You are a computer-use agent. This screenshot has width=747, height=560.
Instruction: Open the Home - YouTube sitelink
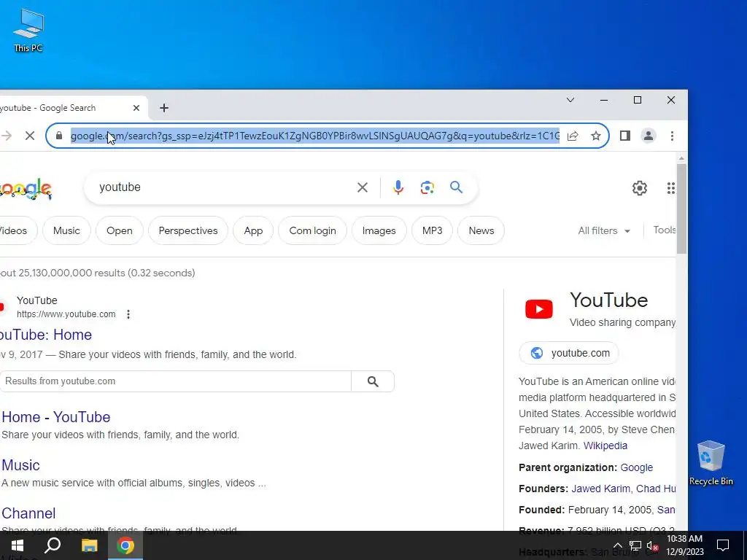(x=56, y=417)
